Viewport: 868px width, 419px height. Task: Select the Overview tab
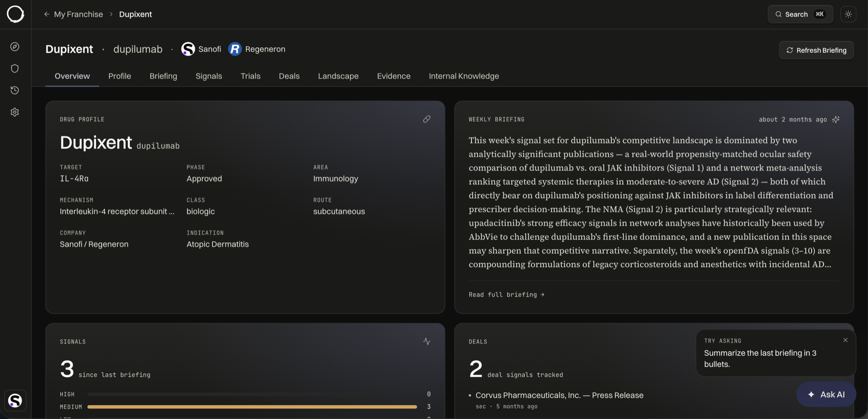72,76
